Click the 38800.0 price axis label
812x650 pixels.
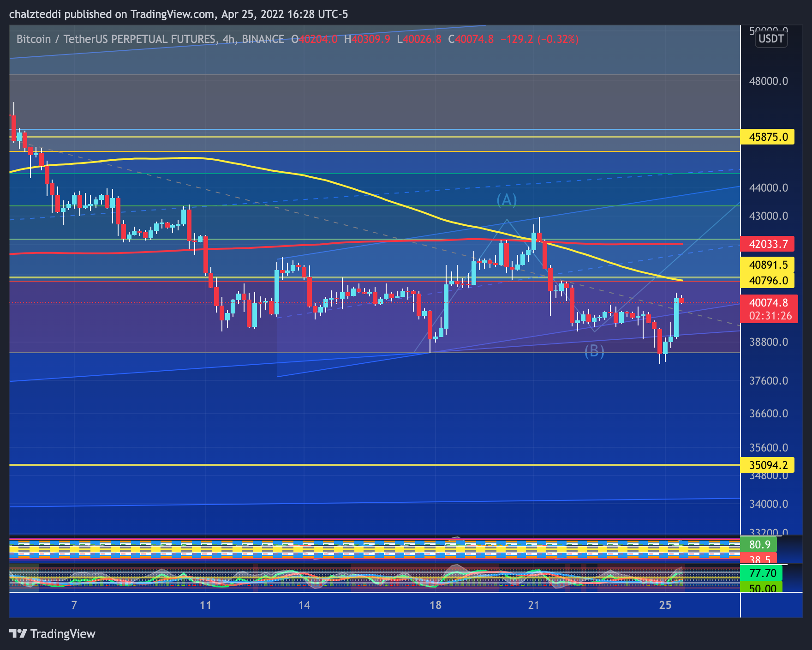coord(769,342)
